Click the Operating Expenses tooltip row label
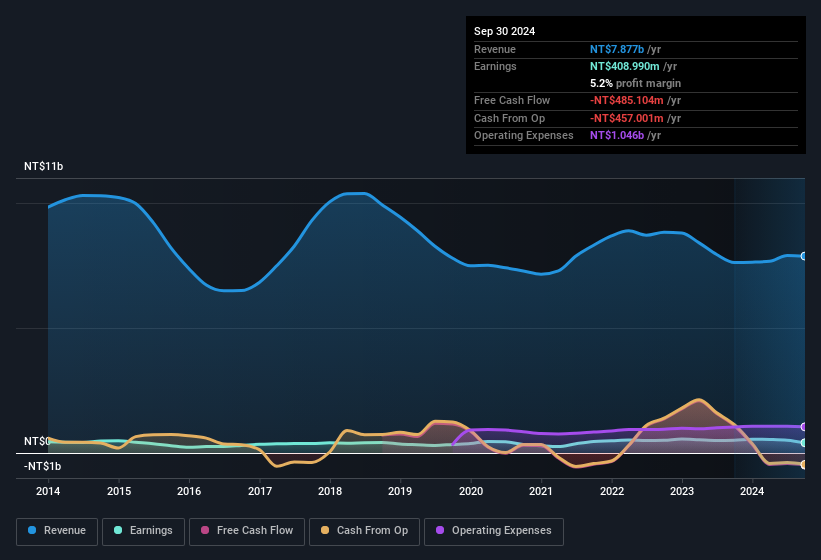The image size is (821, 560). tap(524, 136)
